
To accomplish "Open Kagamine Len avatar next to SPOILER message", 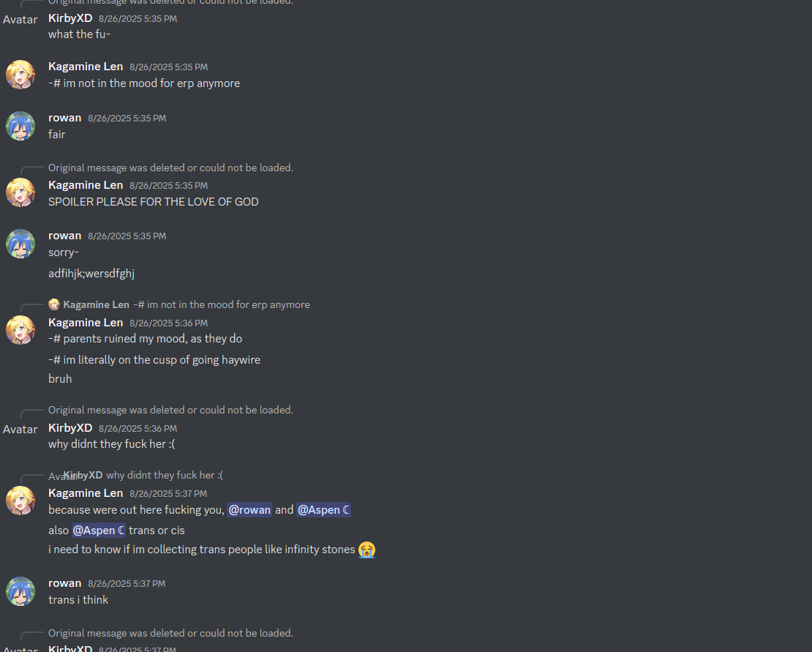I will click(20, 192).
